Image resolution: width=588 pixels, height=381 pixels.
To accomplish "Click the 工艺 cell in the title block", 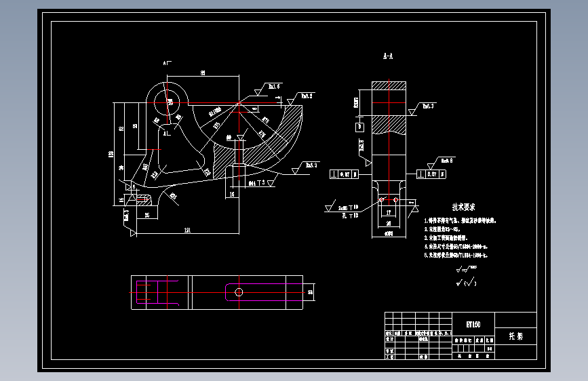I will (x=389, y=357).
